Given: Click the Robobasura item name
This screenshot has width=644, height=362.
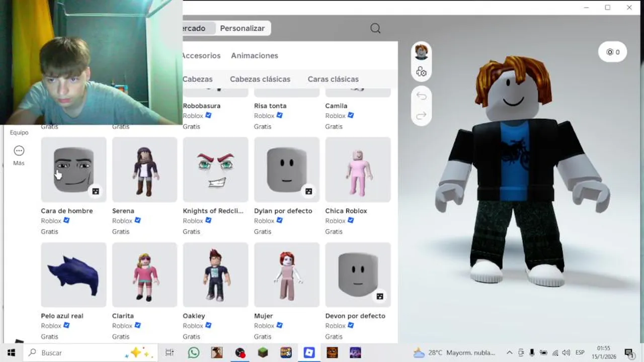Looking at the screenshot, I should [x=201, y=106].
